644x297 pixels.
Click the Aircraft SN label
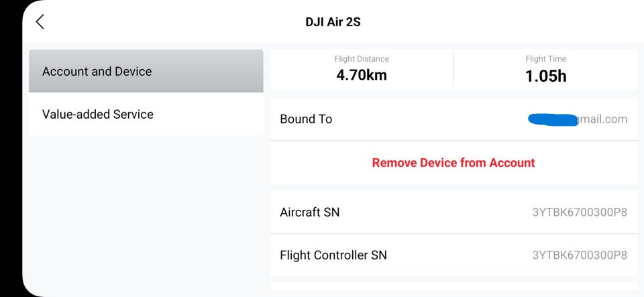coord(309,212)
